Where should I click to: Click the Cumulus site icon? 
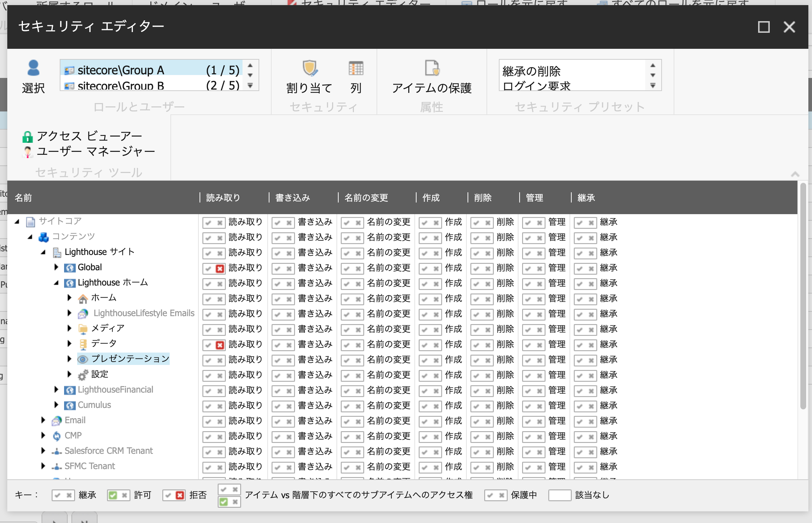(x=70, y=405)
